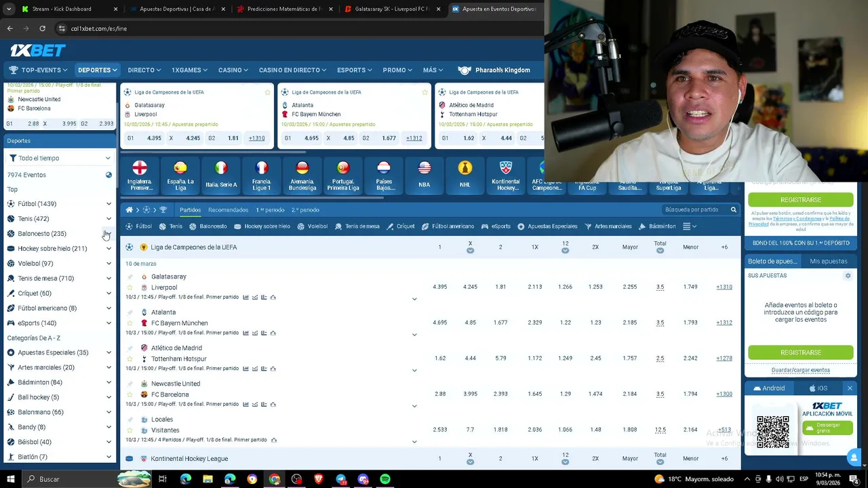Go back using the browser back arrow
Screen dimensions: 868x488
(x=9, y=28)
